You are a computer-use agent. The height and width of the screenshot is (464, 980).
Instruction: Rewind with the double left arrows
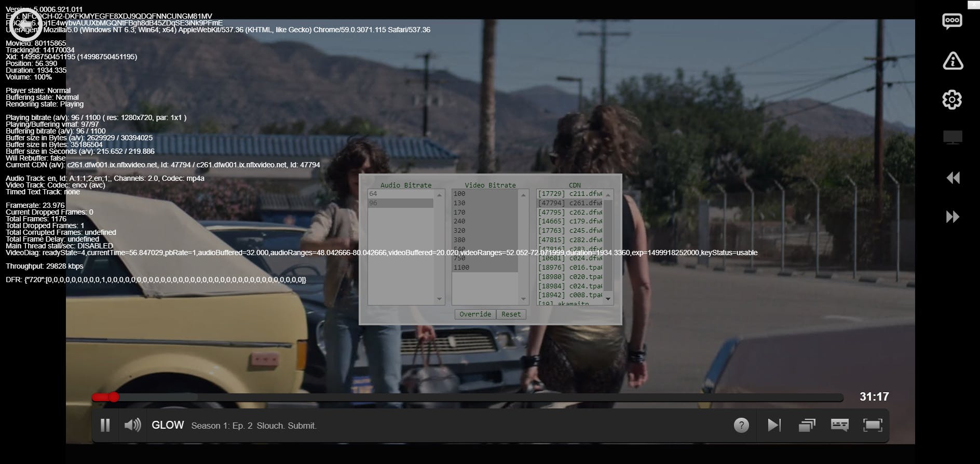pos(952,178)
